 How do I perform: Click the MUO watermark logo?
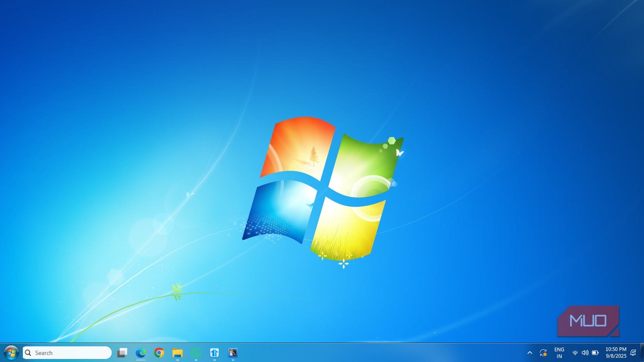coord(588,320)
